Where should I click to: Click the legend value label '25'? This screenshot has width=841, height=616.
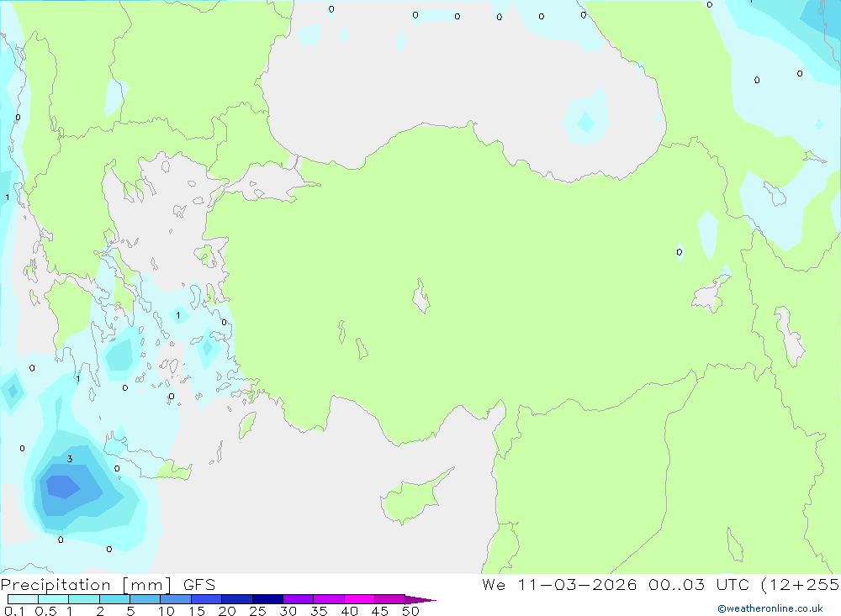[x=257, y=611]
